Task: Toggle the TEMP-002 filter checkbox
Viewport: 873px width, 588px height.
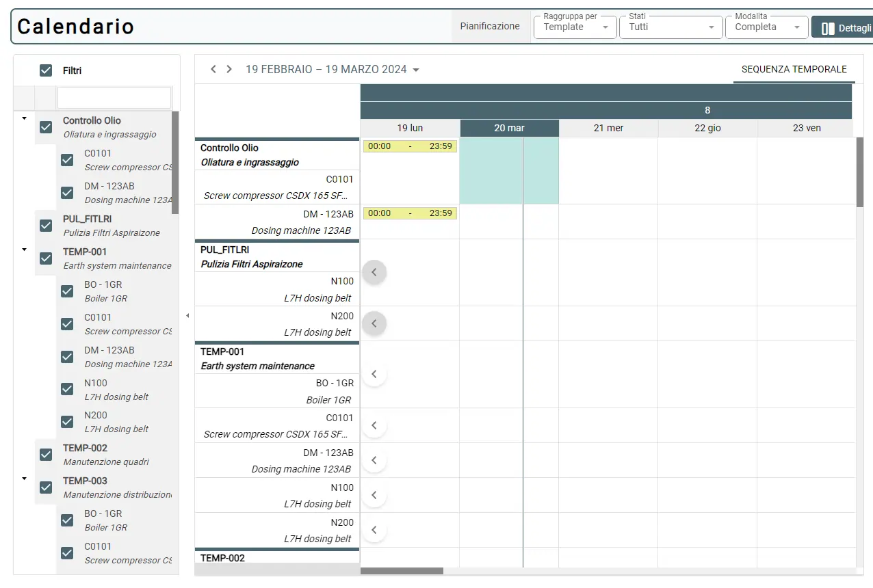Action: point(46,455)
